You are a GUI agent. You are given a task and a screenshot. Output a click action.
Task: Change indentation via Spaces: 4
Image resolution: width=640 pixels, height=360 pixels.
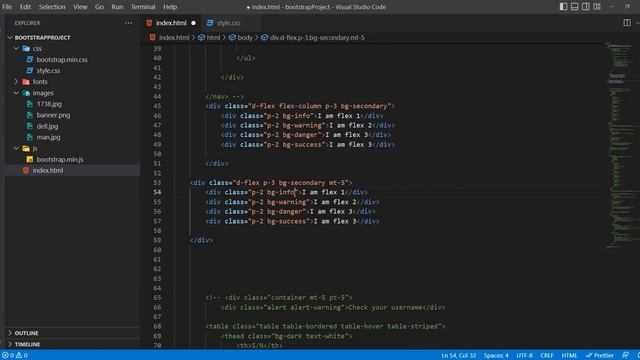pos(496,355)
